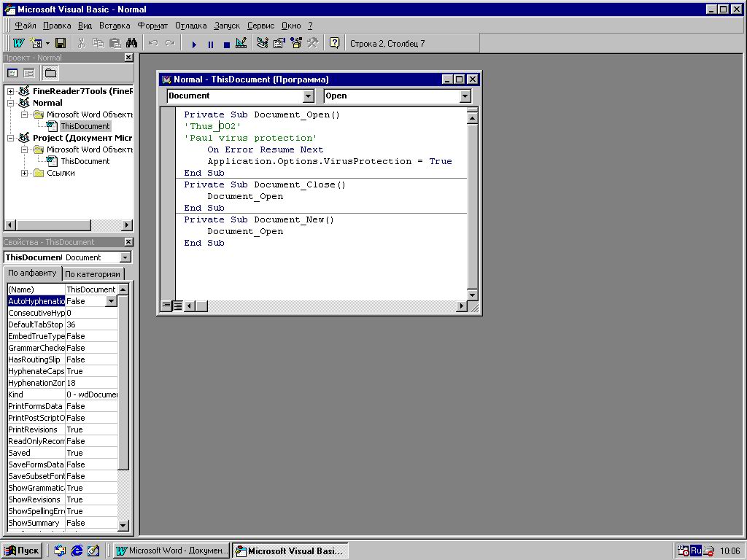The height and width of the screenshot is (560, 747).
Task: Click the Пуск start button
Action: (22, 551)
